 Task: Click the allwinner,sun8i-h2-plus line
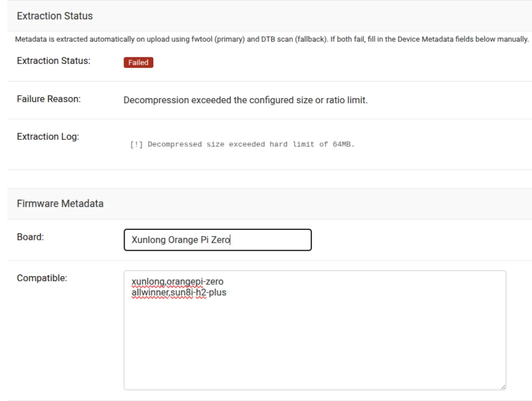[x=179, y=292]
